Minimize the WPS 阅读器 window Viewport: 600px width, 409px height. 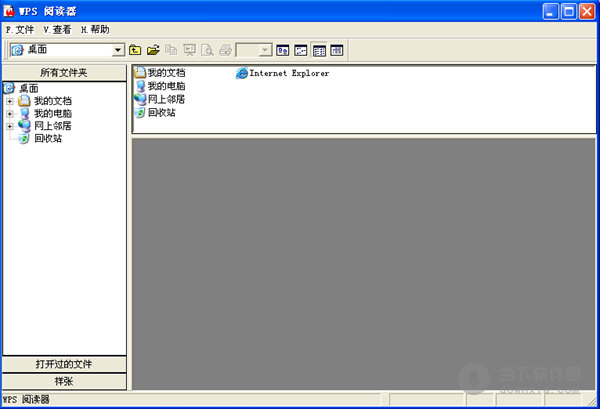point(550,11)
